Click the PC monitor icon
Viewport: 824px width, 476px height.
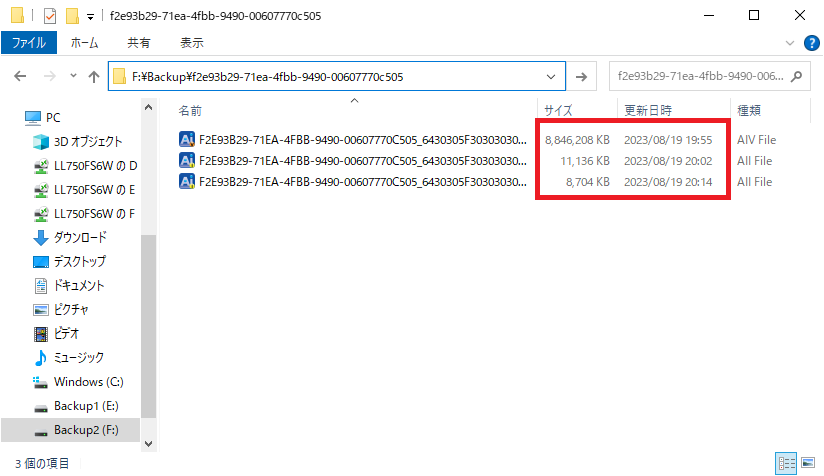click(x=33, y=118)
